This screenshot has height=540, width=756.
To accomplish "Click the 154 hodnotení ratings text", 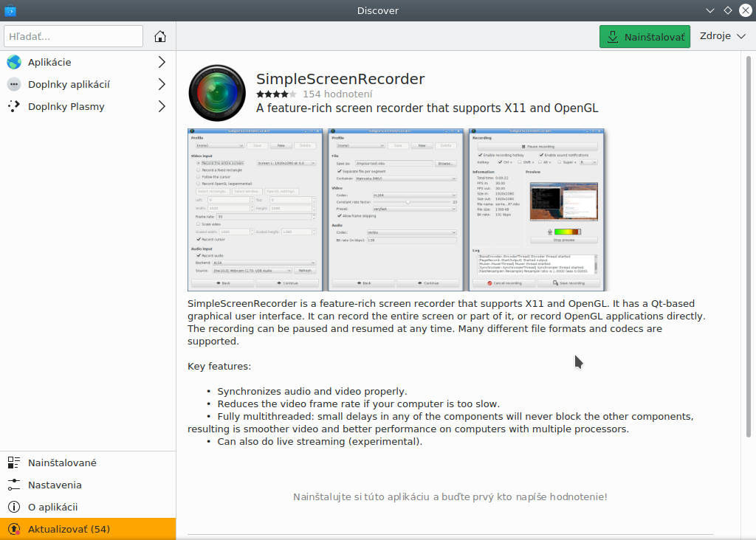I will [x=337, y=94].
